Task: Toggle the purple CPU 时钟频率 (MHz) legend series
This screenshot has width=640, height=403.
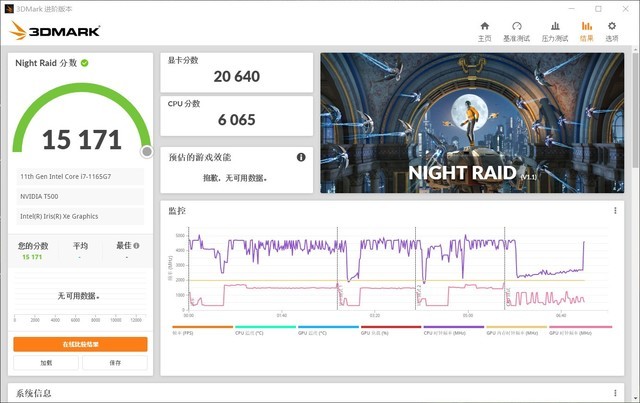Action: coord(454,330)
